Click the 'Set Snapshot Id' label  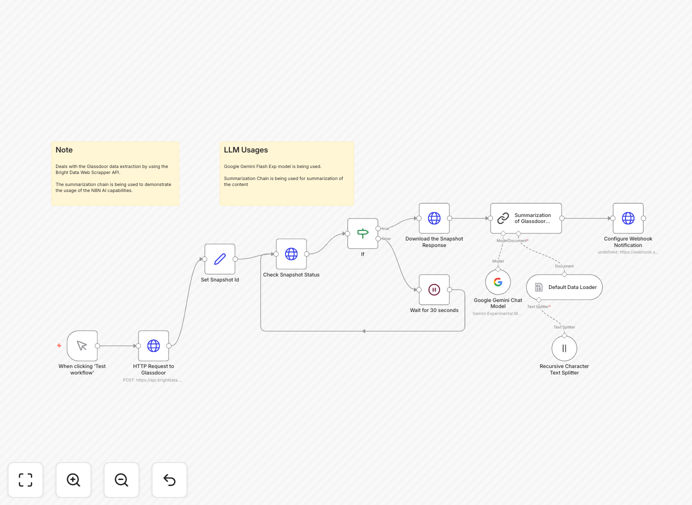tap(220, 280)
